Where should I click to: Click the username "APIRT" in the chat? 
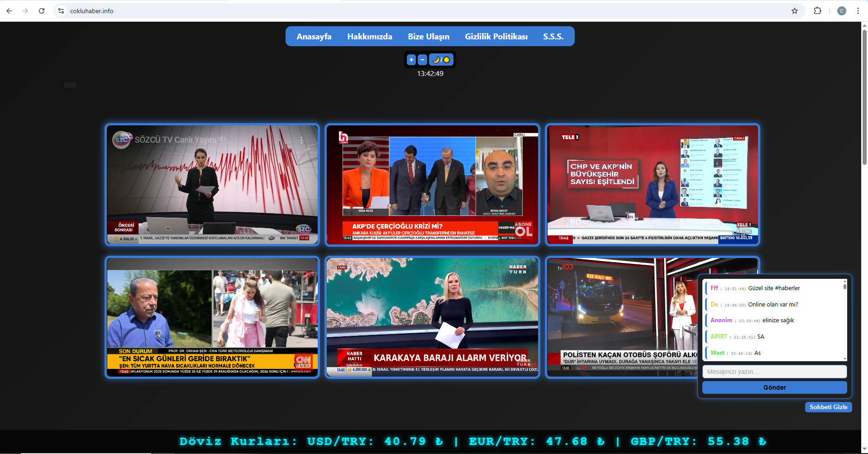coord(719,336)
